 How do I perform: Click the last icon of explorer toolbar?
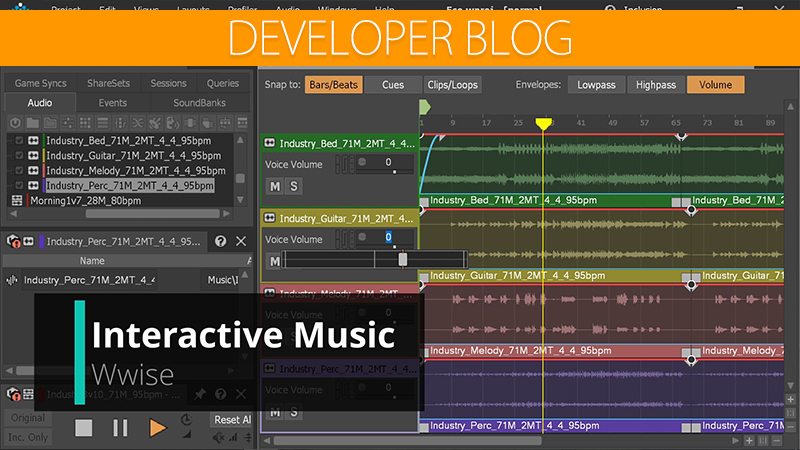click(x=242, y=122)
